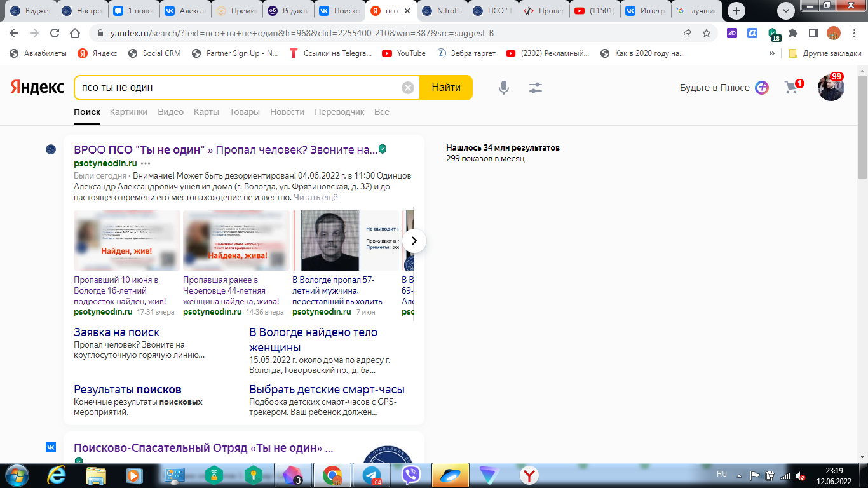This screenshot has width=868, height=488.
Task: Switch to Видео search tab
Action: (x=171, y=112)
